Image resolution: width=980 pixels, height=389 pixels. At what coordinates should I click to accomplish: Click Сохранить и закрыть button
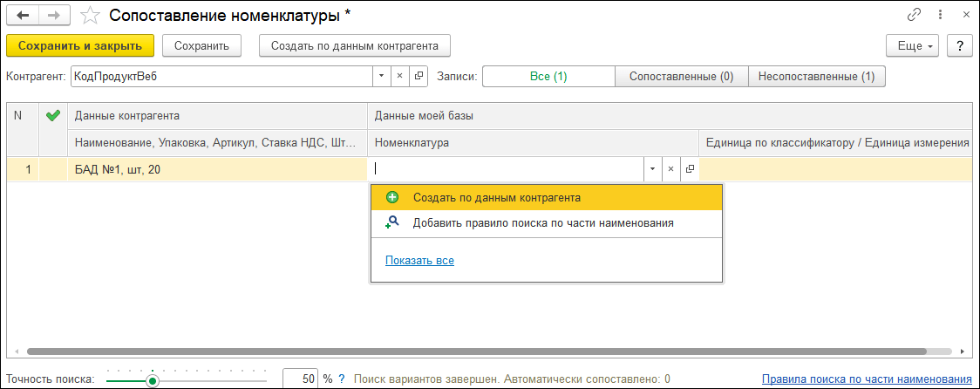pos(80,45)
